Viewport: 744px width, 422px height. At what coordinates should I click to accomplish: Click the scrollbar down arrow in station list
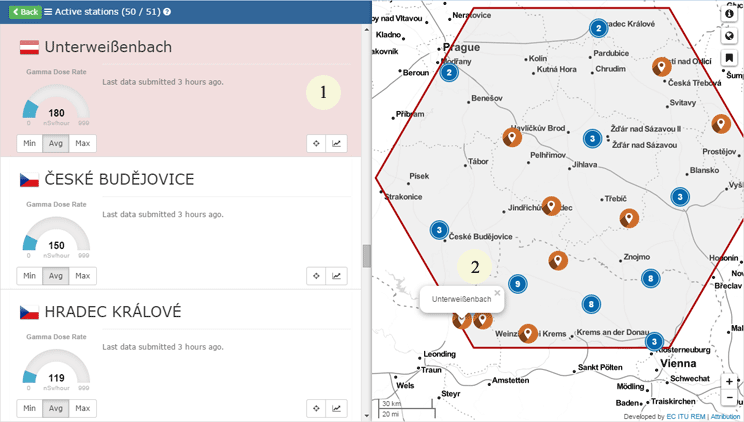367,416
